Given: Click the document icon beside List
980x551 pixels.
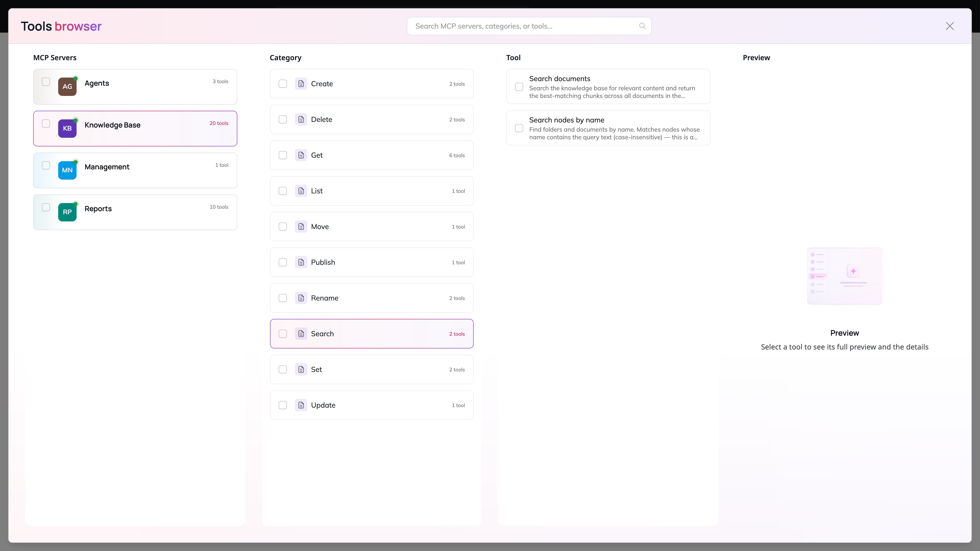Looking at the screenshot, I should 301,191.
